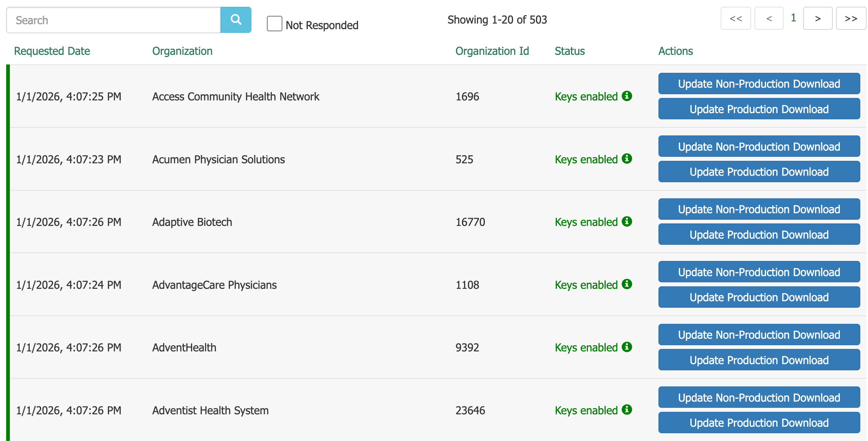Click the 4:07:24 PM requested date
Viewport: 868px width, 441px height.
pos(69,285)
